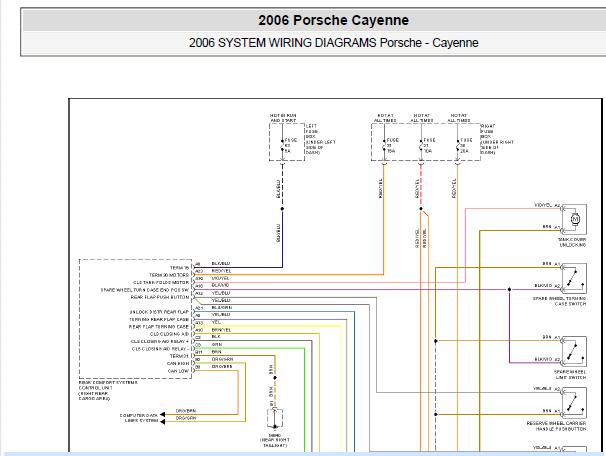The width and height of the screenshot is (606, 456).
Task: Click 'CLS TANK FOLDE MOTOR' pin label
Action: coord(161,282)
